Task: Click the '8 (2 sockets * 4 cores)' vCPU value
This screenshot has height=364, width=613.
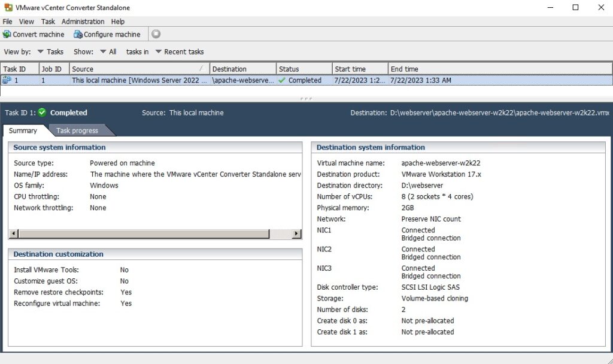Action: 437,196
